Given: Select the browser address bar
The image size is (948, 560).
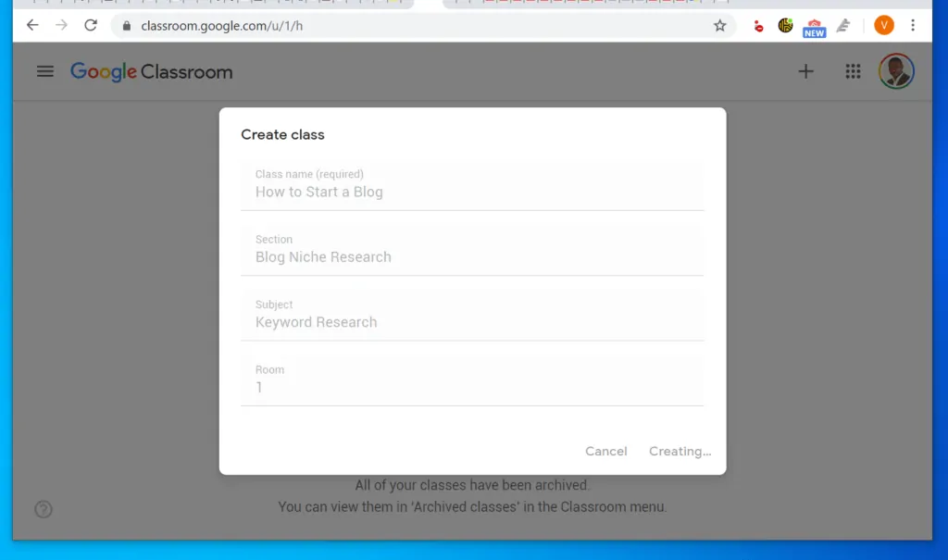Looking at the screenshot, I should pos(370,25).
